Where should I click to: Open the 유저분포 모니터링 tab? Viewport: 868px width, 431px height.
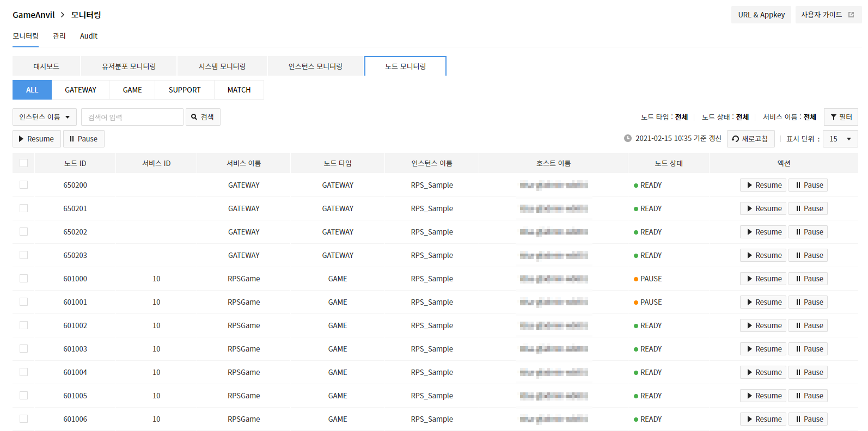click(x=129, y=66)
